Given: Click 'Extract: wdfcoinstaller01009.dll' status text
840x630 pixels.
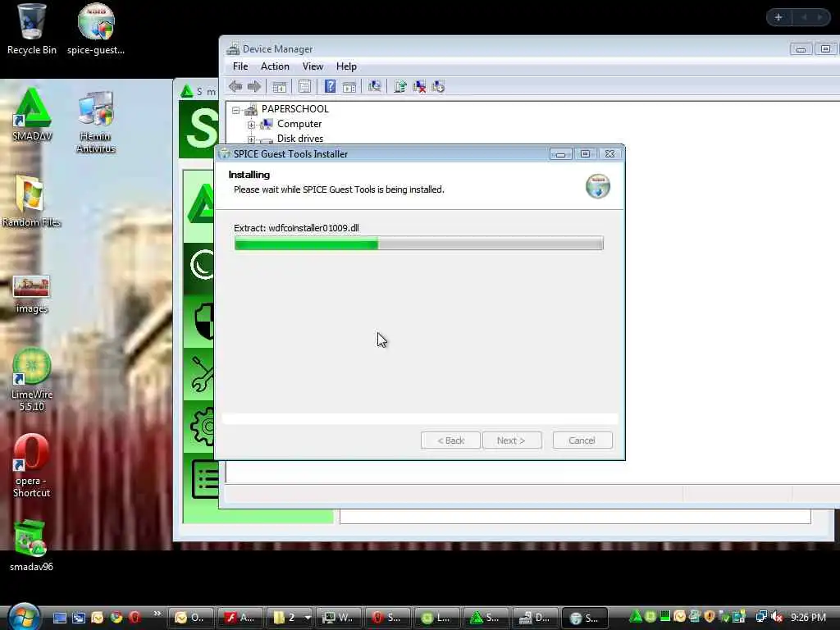Looking at the screenshot, I should tap(296, 228).
